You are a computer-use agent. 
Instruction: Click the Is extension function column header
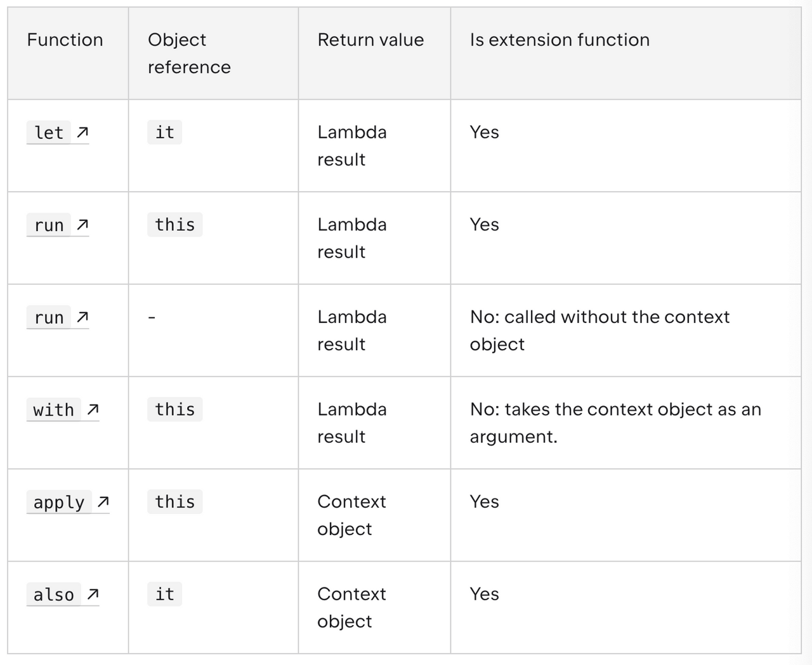560,39
